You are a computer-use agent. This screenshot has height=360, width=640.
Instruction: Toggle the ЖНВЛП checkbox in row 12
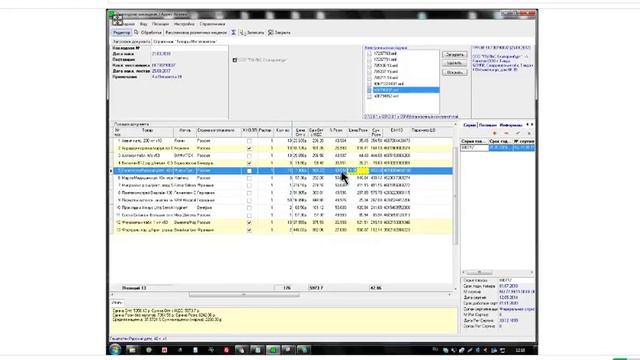click(249, 223)
